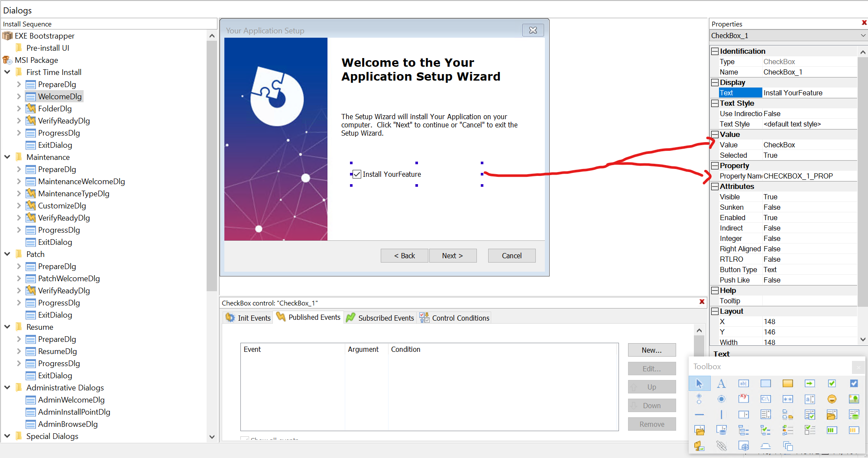Close the Properties panel
This screenshot has width=868, height=458.
864,23
